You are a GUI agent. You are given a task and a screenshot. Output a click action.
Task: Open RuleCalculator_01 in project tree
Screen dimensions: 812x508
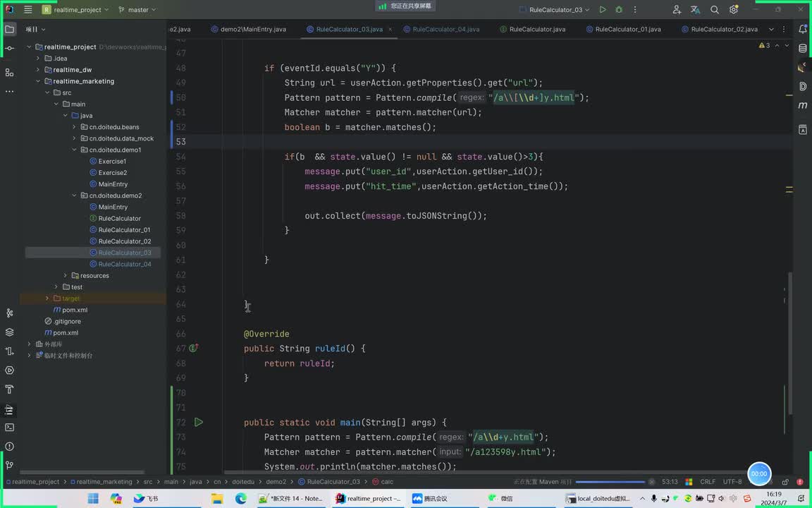124,230
